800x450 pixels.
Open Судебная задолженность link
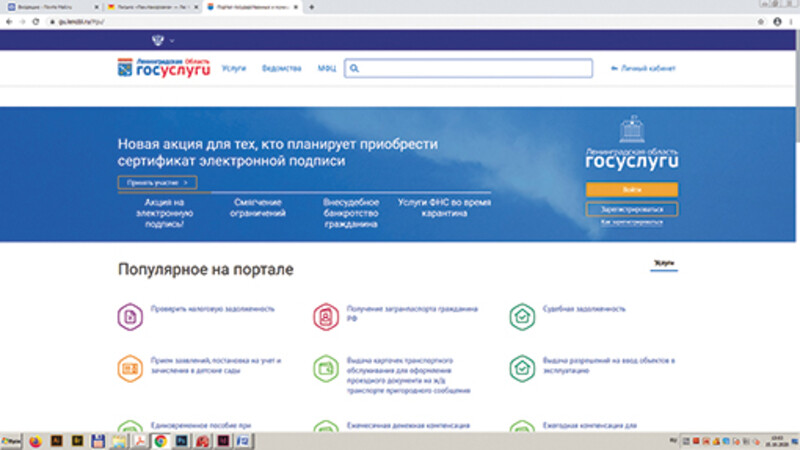[584, 309]
